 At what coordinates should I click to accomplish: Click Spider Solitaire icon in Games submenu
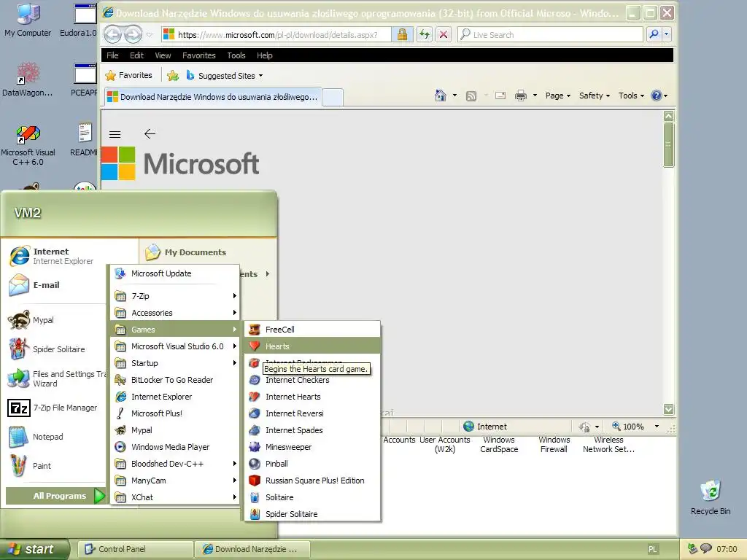pos(255,514)
